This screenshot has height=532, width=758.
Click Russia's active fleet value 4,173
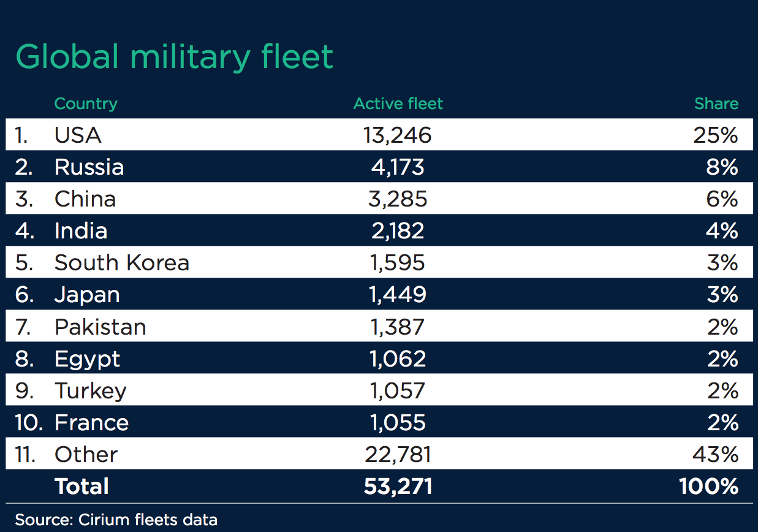click(x=398, y=167)
